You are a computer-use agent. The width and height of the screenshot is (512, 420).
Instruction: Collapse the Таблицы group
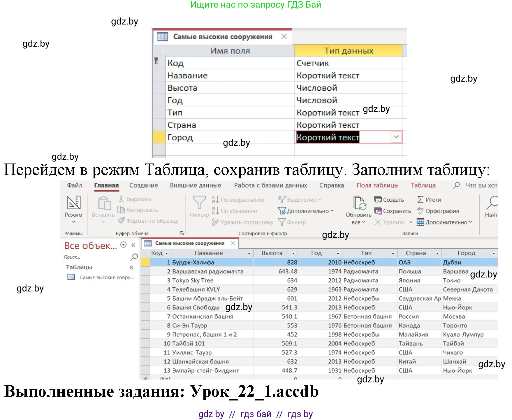131,268
